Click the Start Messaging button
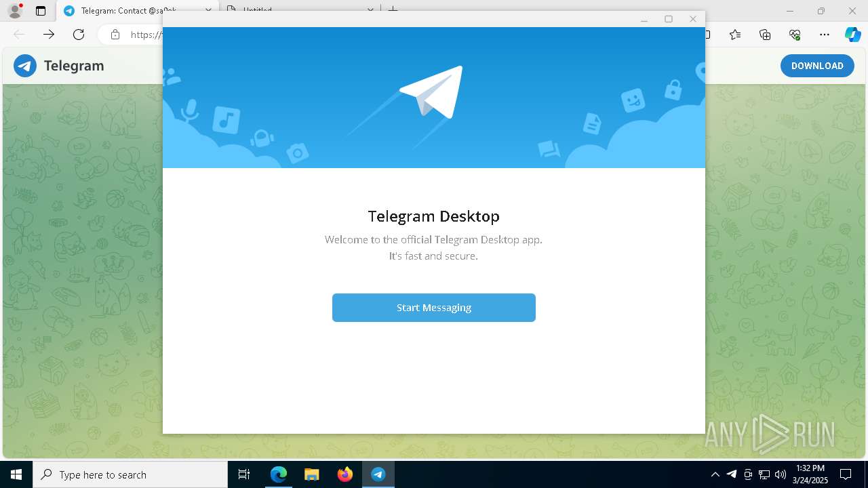This screenshot has height=488, width=868. tap(434, 308)
